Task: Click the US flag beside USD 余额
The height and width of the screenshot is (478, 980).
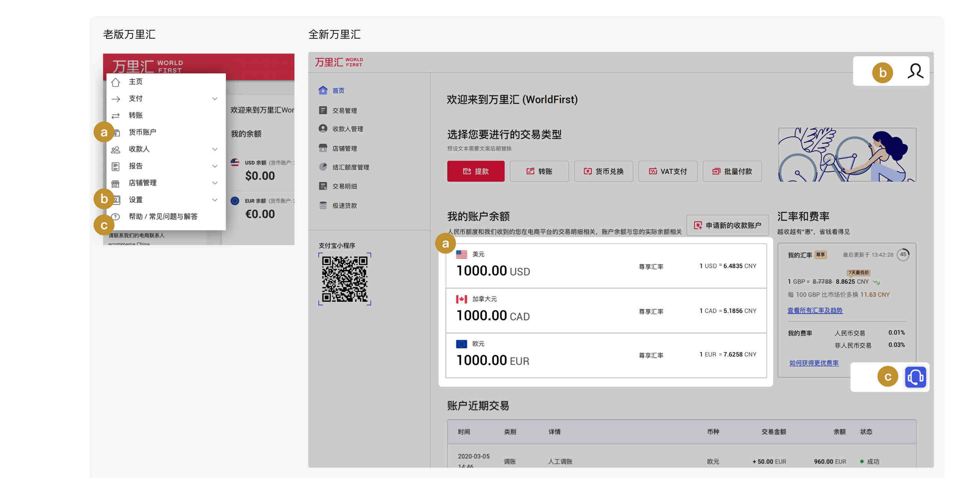Action: click(x=235, y=162)
